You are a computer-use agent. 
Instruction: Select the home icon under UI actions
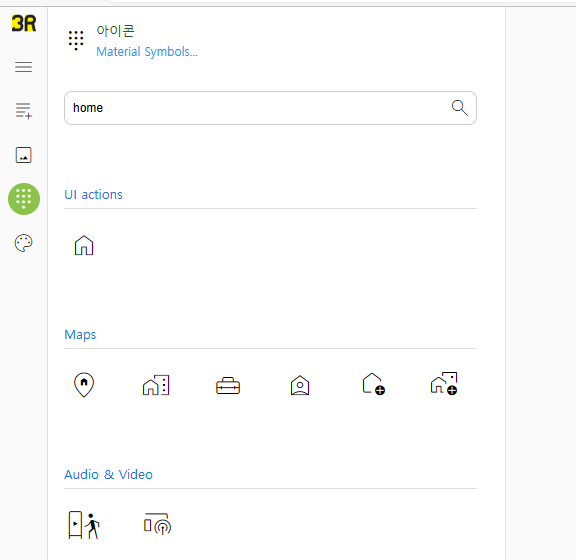(84, 245)
